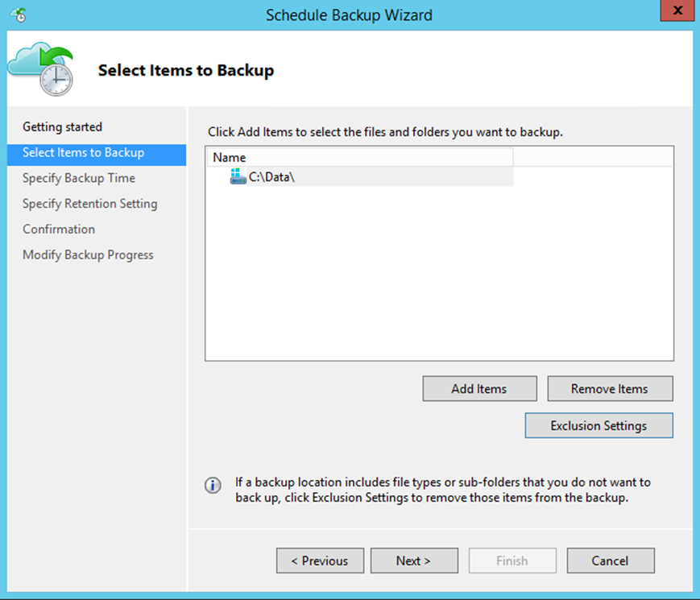Open the Modify Backup Progress step
This screenshot has height=600, width=700.
(x=88, y=255)
